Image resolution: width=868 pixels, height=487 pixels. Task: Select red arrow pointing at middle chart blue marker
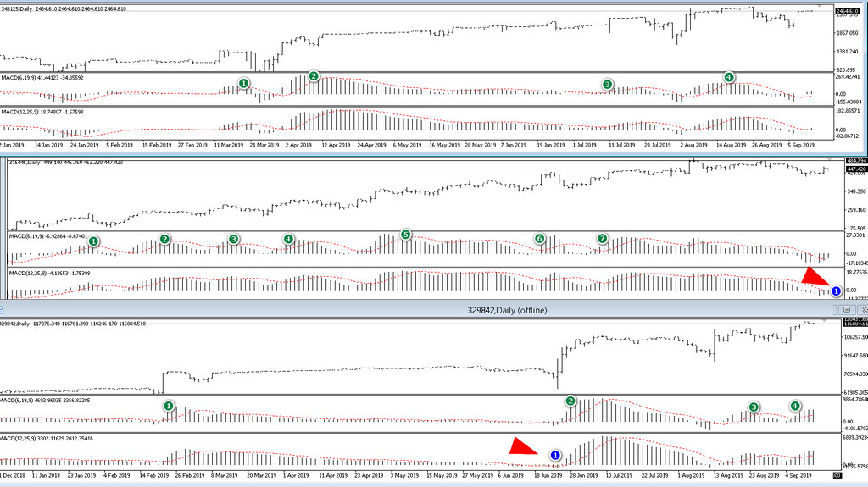click(x=815, y=276)
